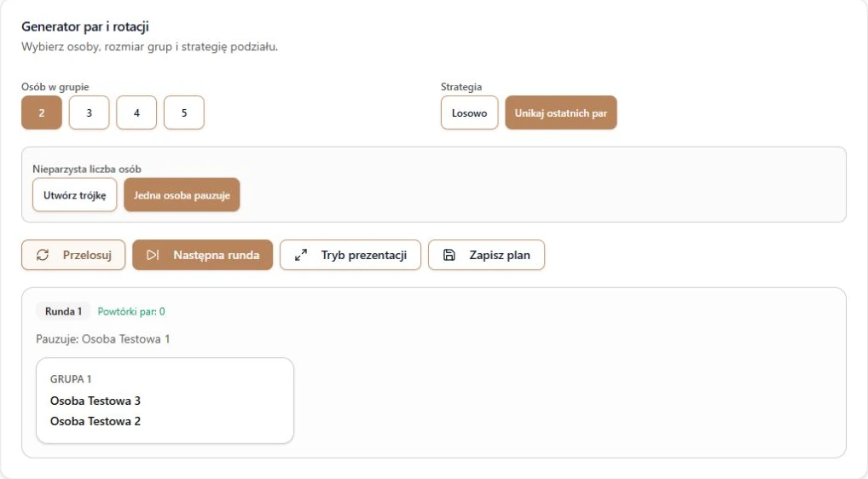Click the expand arrows icon for presentation mode
The width and height of the screenshot is (868, 479).
click(x=301, y=255)
